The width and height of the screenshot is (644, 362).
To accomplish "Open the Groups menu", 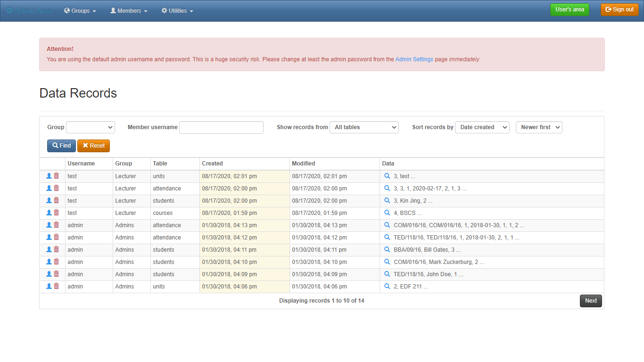I will (80, 10).
